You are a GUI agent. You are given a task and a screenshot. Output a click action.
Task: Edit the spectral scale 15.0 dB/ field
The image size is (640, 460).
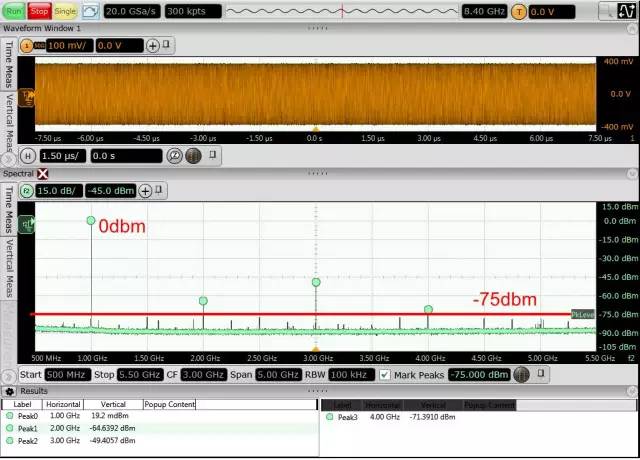click(x=59, y=191)
